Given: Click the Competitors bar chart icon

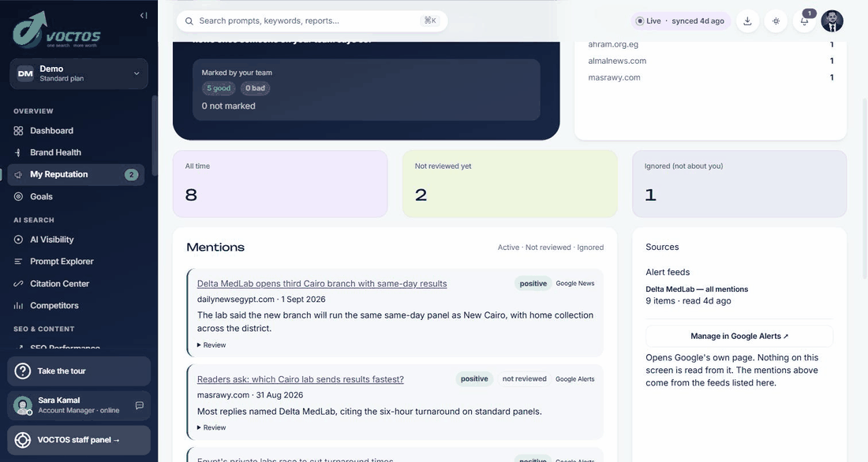Looking at the screenshot, I should click(18, 305).
